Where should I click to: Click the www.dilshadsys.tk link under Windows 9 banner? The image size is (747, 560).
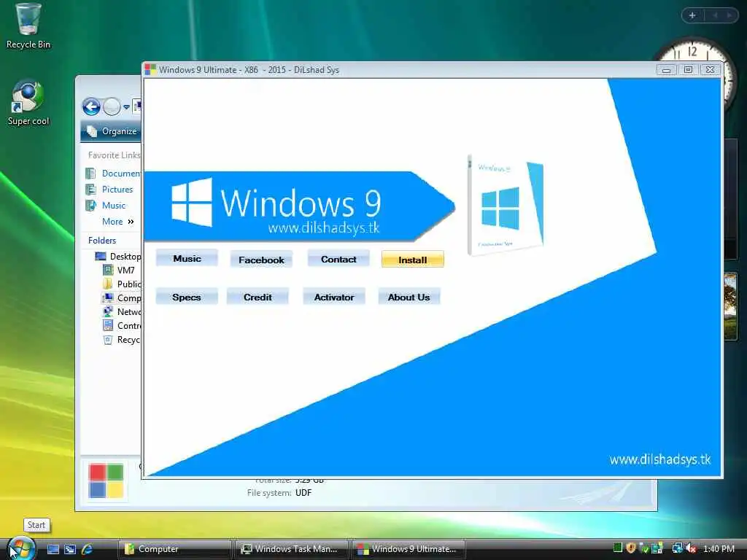(x=324, y=227)
